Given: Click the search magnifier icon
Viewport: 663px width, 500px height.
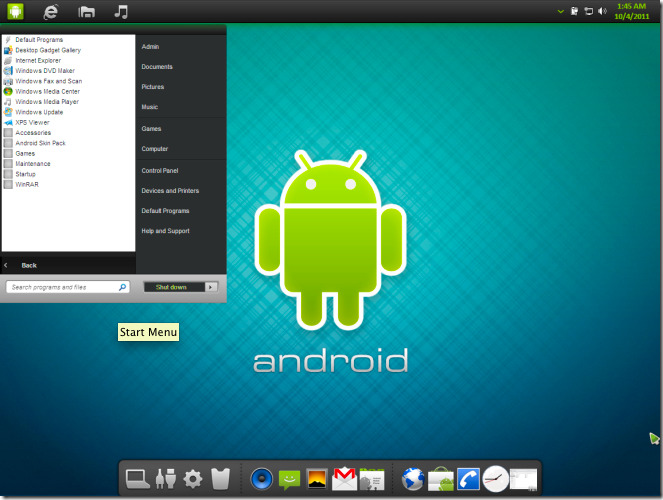Looking at the screenshot, I should 122,287.
